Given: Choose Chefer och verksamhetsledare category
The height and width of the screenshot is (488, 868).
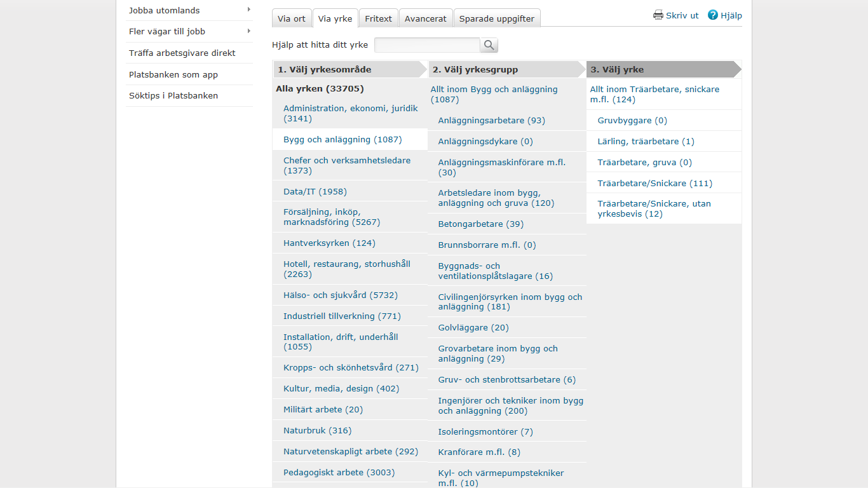Looking at the screenshot, I should point(347,165).
